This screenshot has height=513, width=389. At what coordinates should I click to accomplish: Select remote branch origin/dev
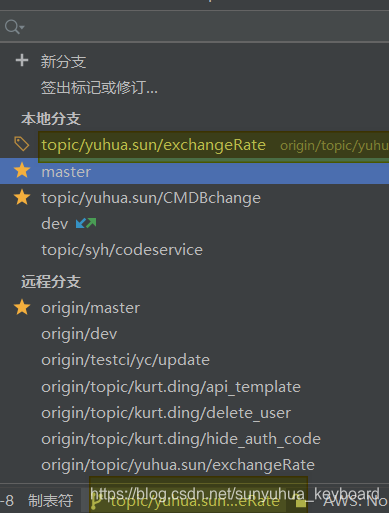click(x=79, y=334)
